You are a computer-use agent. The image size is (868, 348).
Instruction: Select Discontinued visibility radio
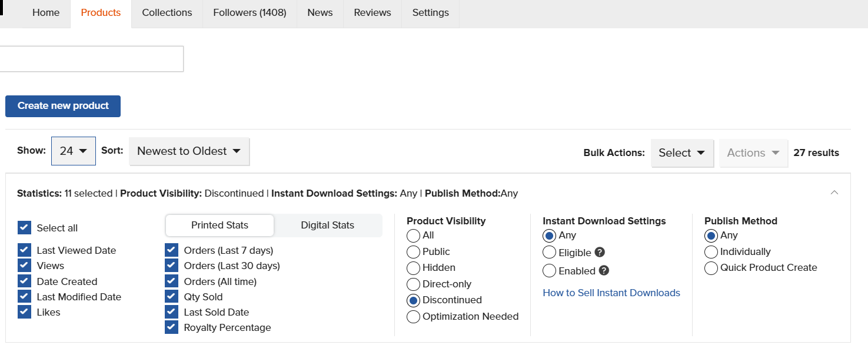[x=413, y=300]
